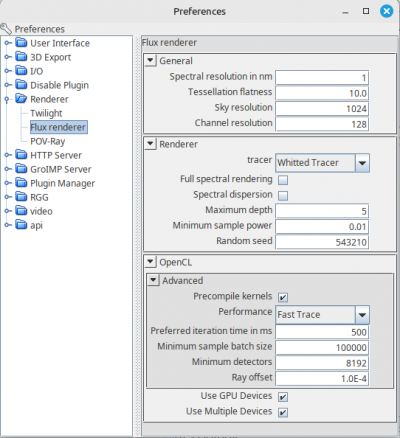Click the video folder icon
The image size is (400, 438).
tap(21, 211)
